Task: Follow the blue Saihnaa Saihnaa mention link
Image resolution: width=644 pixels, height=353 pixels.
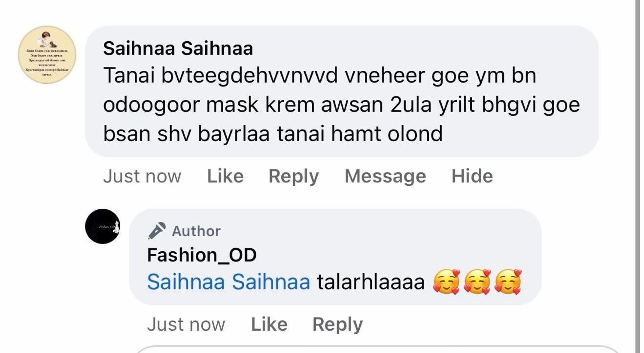Action: click(x=228, y=282)
